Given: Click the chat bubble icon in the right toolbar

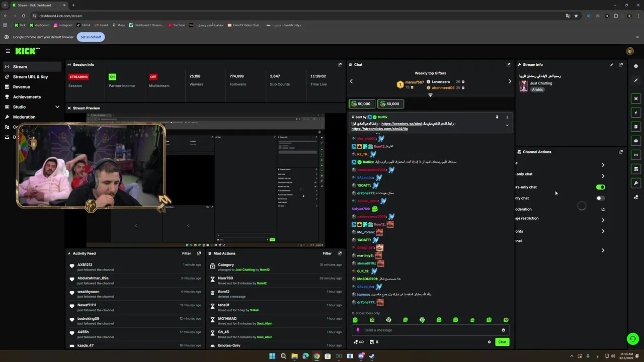Looking at the screenshot, I should coord(636,141).
